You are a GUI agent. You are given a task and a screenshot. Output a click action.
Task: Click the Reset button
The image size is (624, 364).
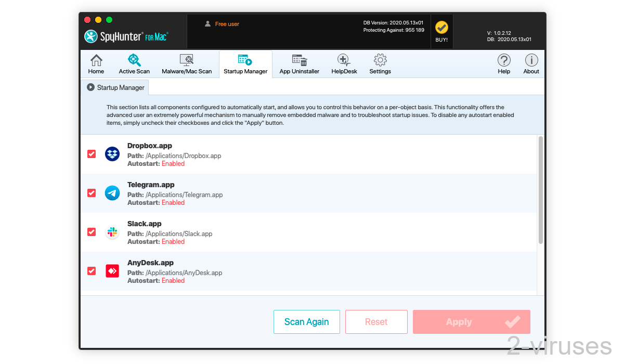coord(376,322)
